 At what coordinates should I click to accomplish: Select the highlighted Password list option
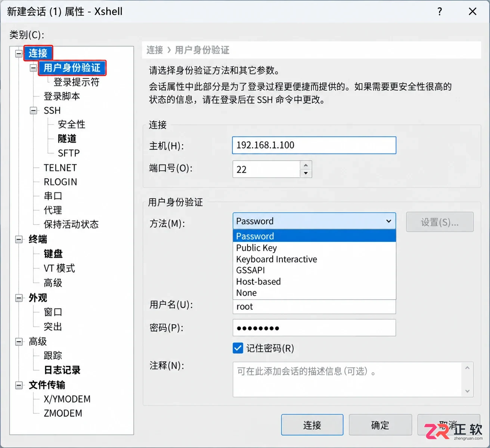tap(314, 236)
